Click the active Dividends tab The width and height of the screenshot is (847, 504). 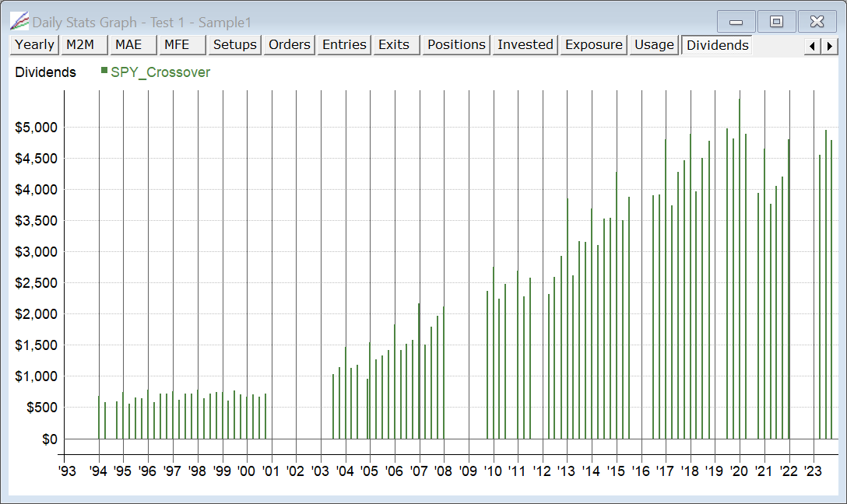(717, 45)
